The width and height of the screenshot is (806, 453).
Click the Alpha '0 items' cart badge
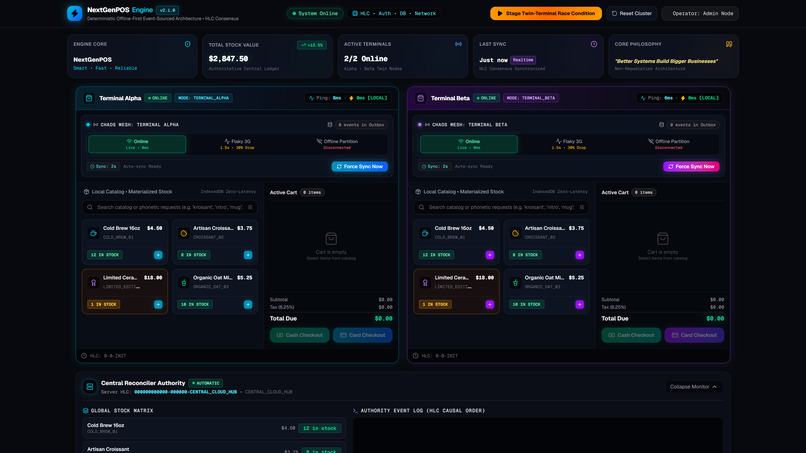coord(312,192)
